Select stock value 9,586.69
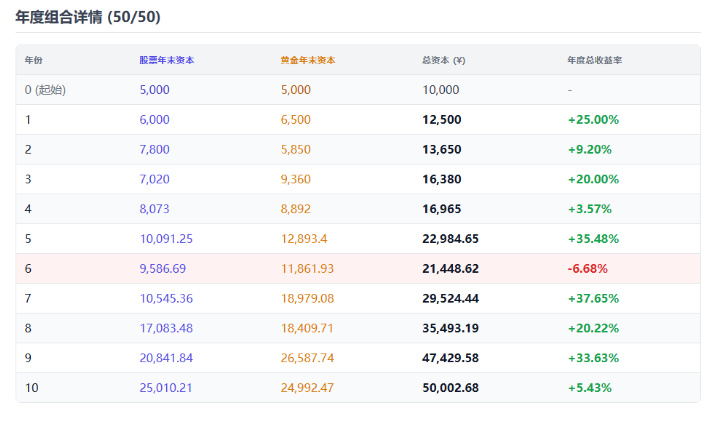The image size is (712, 421). tap(163, 268)
